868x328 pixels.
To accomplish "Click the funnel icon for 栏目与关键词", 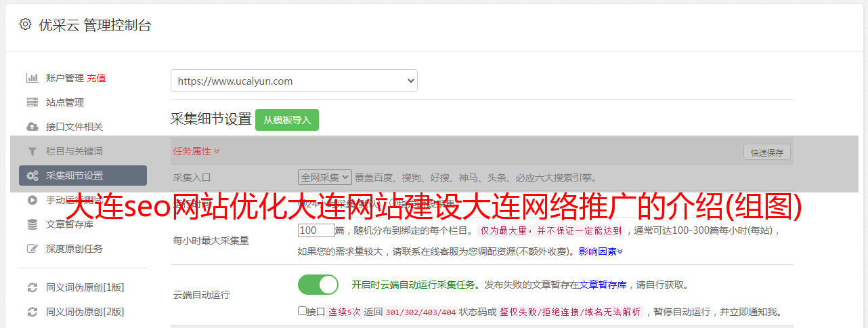I will pyautogui.click(x=32, y=151).
